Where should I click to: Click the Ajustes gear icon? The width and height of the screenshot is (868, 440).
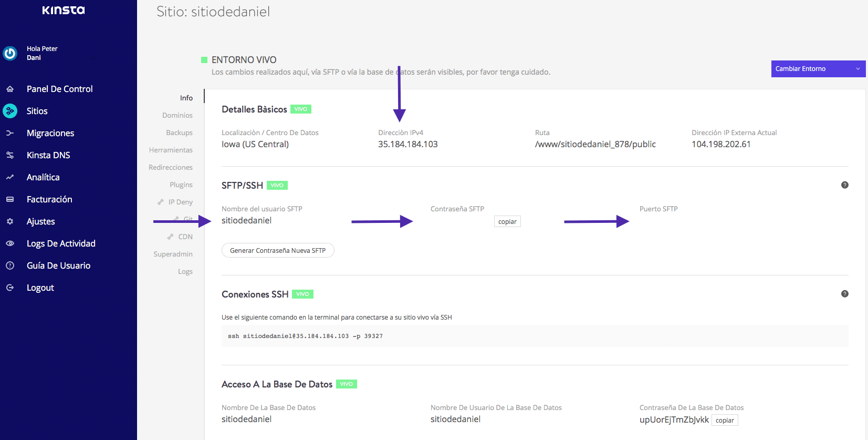(10, 221)
